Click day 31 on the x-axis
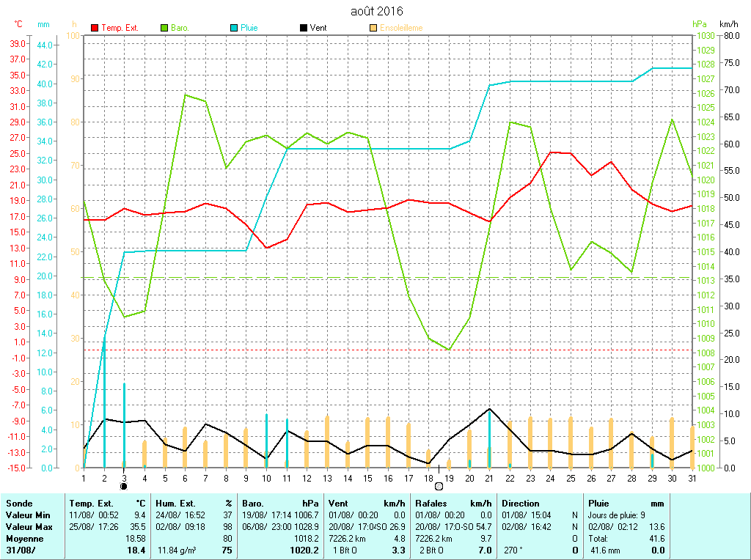 click(x=691, y=478)
